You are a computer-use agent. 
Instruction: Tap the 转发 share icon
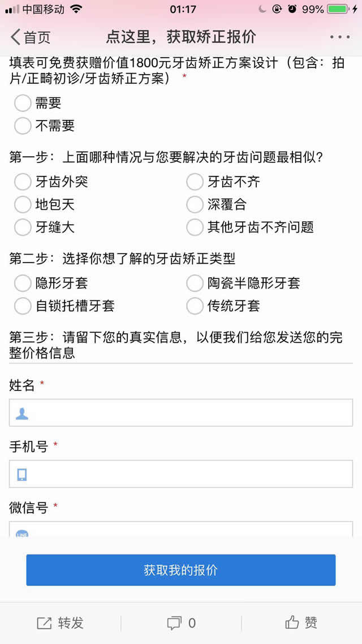coord(44,623)
